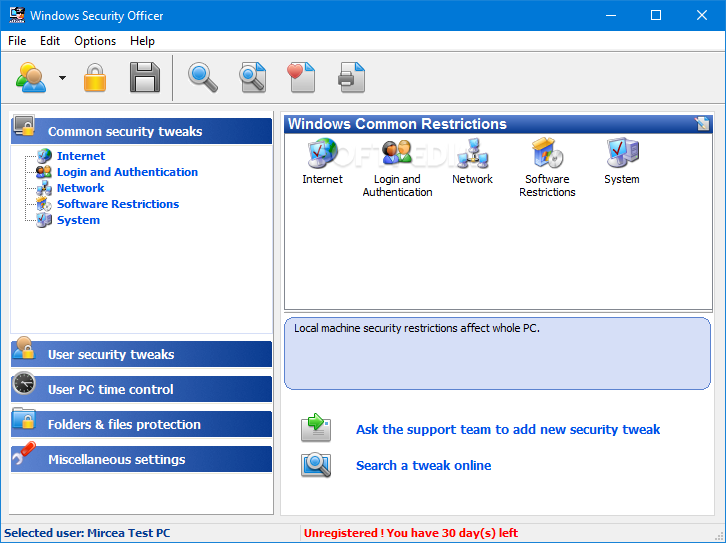Select Login and Authentication tree item
Screen dimensions: 726x543
point(127,172)
